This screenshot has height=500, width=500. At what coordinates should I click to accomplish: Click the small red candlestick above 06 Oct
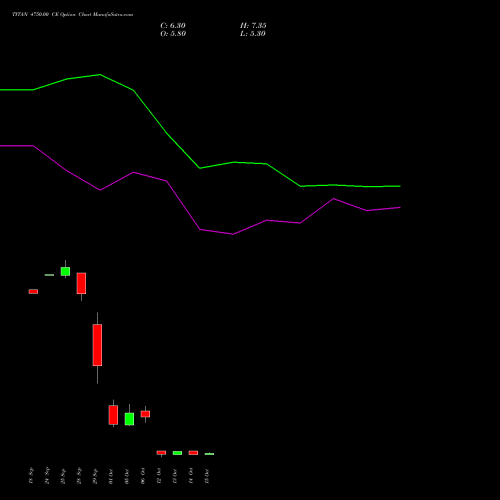(x=145, y=414)
